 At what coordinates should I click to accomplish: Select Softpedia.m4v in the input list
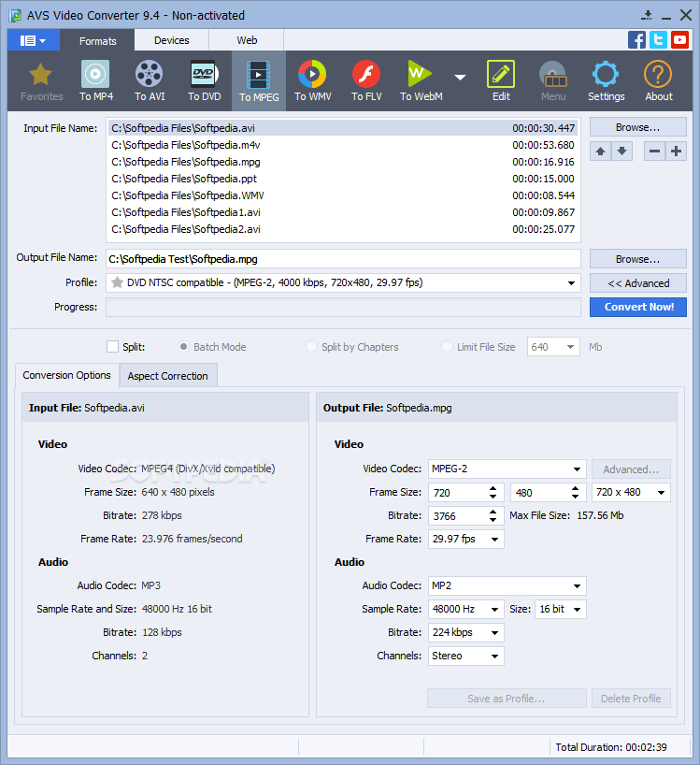point(343,145)
